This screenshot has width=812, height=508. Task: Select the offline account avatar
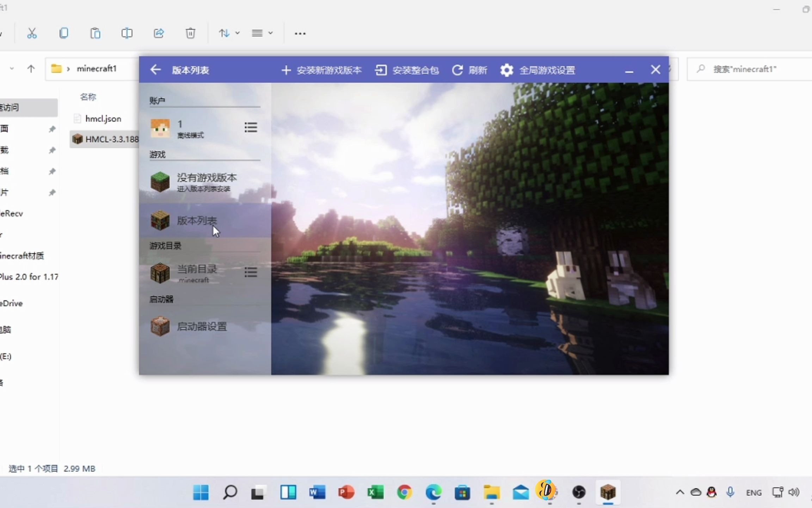[160, 128]
